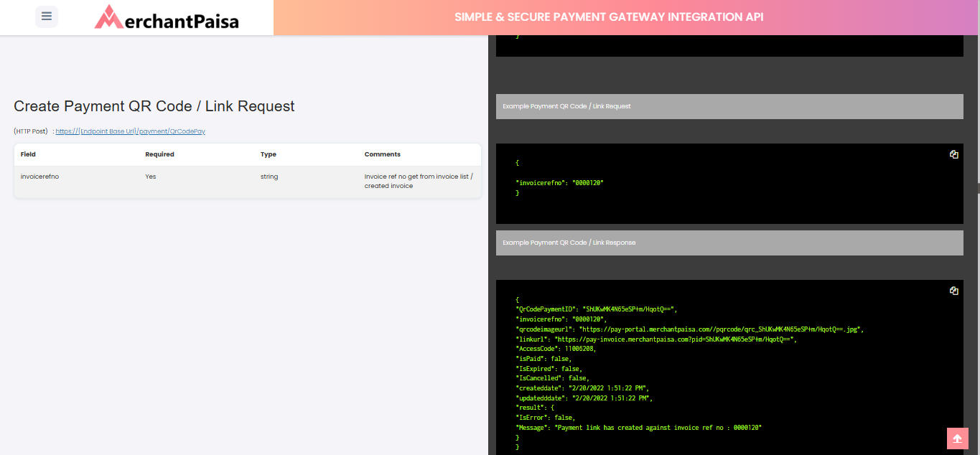Copy the example response JSON code
Image resolution: width=980 pixels, height=455 pixels.
pyautogui.click(x=953, y=291)
